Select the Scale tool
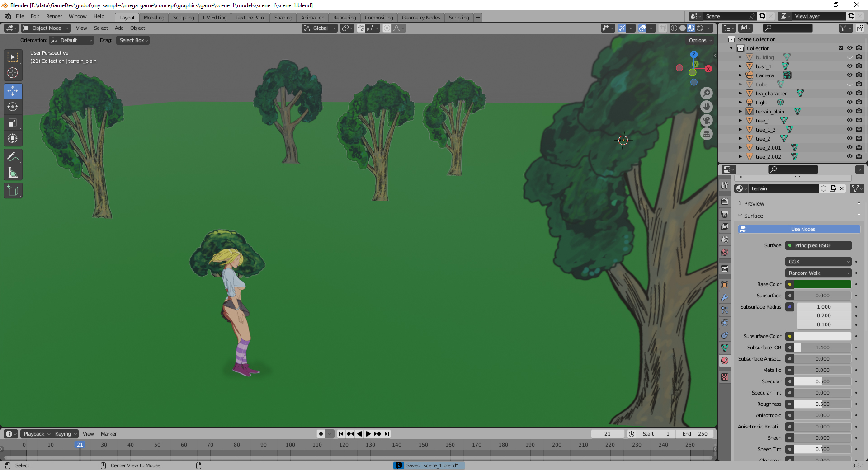This screenshot has width=868, height=470. (x=13, y=122)
